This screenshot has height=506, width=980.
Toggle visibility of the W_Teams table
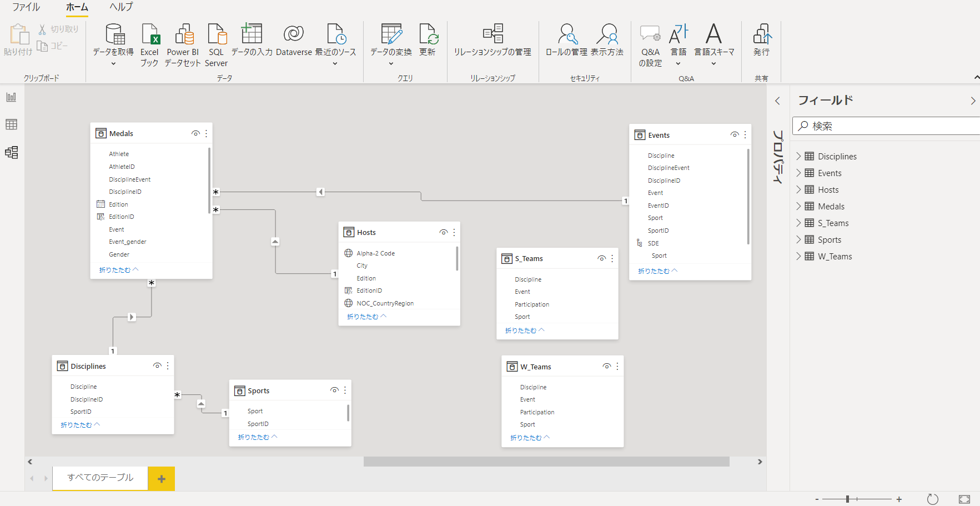[607, 367]
